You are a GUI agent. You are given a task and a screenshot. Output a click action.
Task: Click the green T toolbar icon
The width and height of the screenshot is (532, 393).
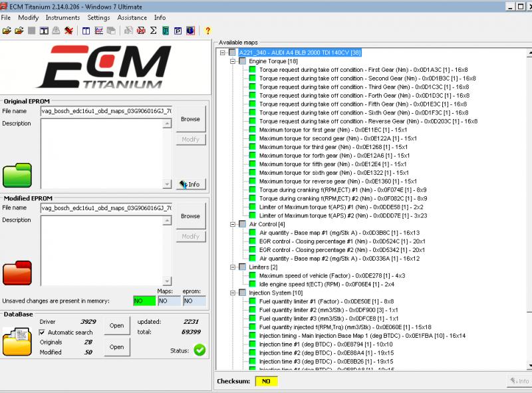tap(166, 31)
